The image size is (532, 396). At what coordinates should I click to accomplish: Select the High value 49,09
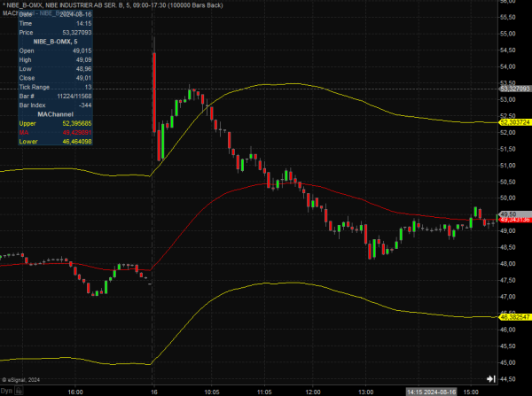click(x=83, y=60)
